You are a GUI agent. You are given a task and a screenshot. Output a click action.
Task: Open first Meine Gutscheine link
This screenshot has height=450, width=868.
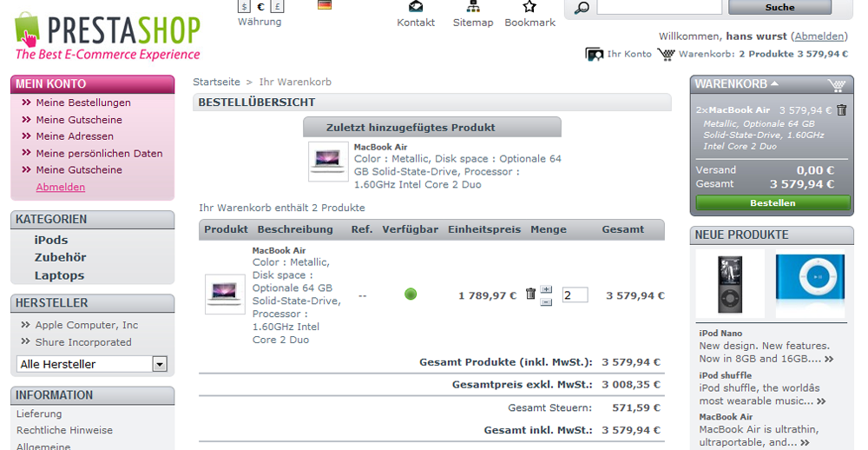(x=79, y=120)
